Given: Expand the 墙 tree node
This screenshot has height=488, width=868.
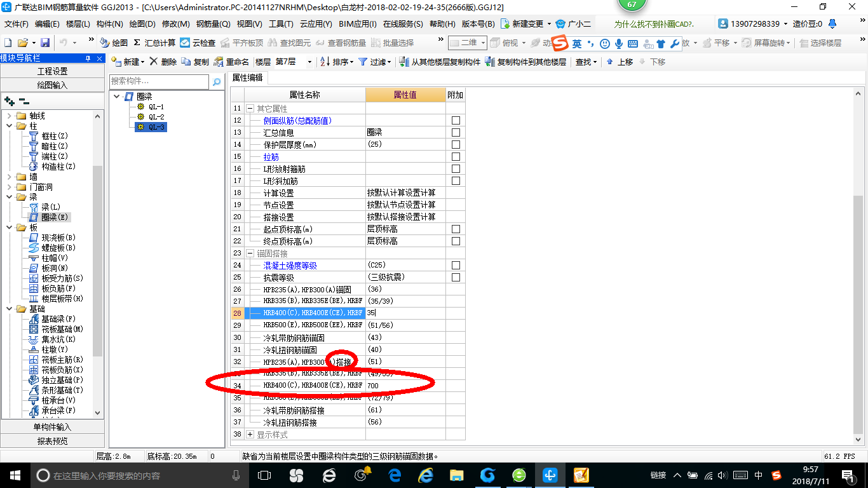Looking at the screenshot, I should coord(10,177).
